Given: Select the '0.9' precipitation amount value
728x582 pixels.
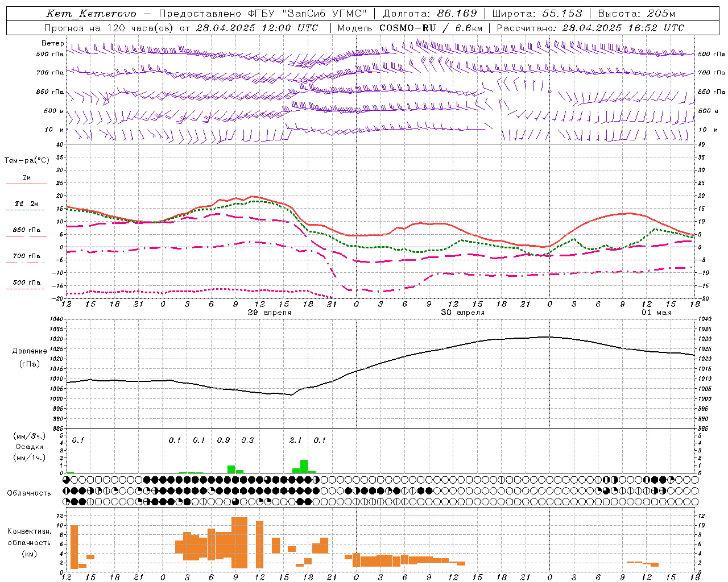Looking at the screenshot, I should (224, 440).
